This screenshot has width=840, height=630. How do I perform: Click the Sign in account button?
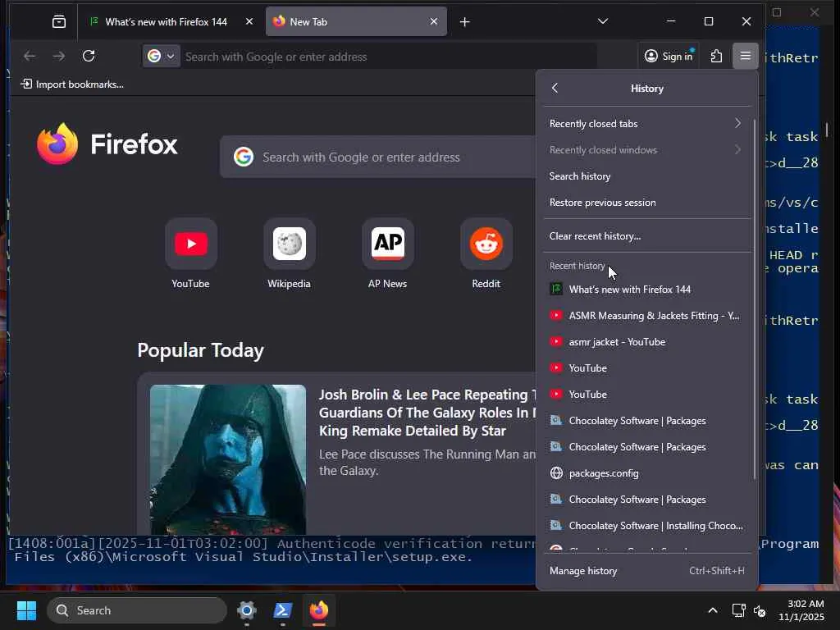coord(669,57)
